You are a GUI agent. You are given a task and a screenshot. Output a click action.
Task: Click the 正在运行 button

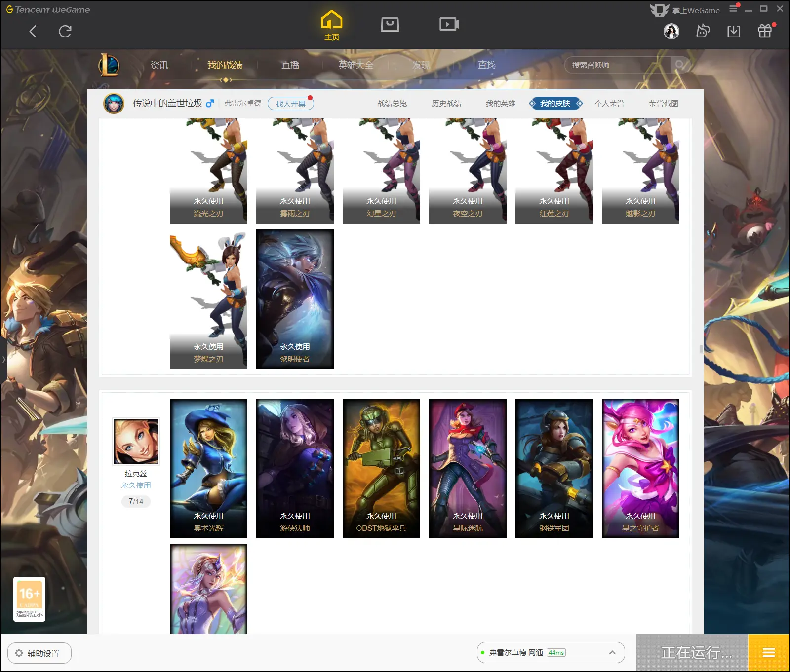pos(692,653)
